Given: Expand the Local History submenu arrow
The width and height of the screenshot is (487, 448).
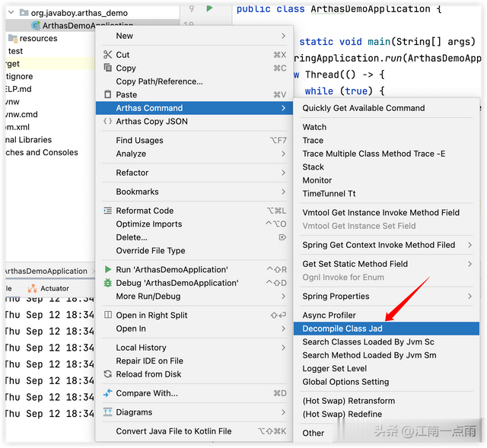Looking at the screenshot, I should [x=283, y=348].
